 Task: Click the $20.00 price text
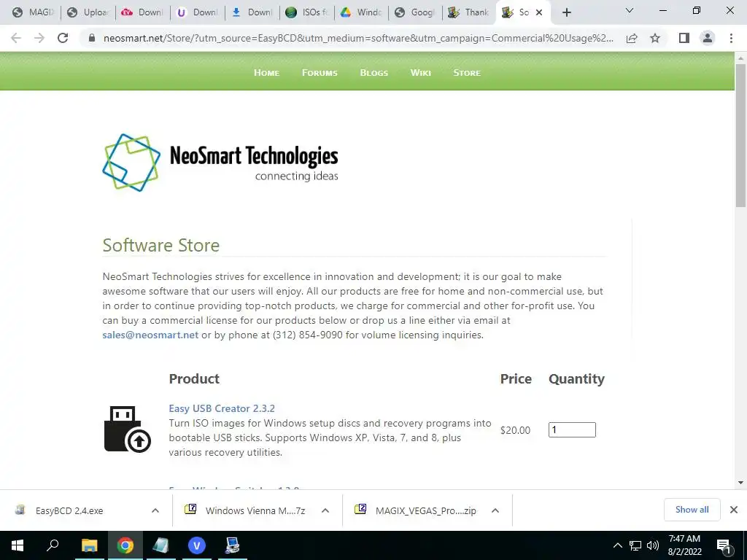point(515,430)
